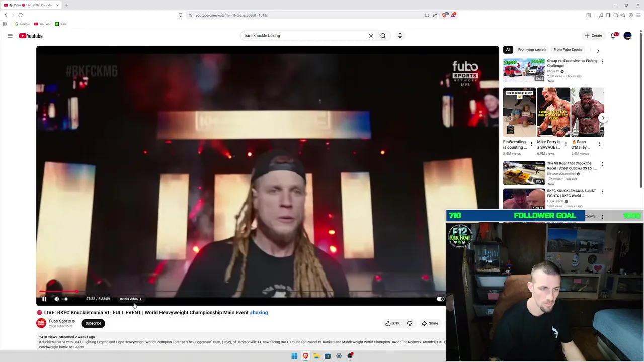The width and height of the screenshot is (644, 362).
Task: Advance the Shorts shelf with the next arrow
Action: point(603,118)
